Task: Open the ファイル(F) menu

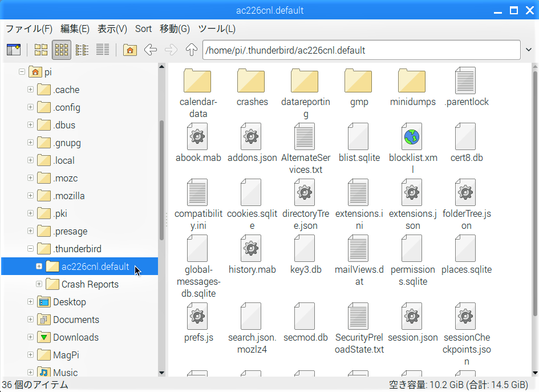Action: [29, 29]
